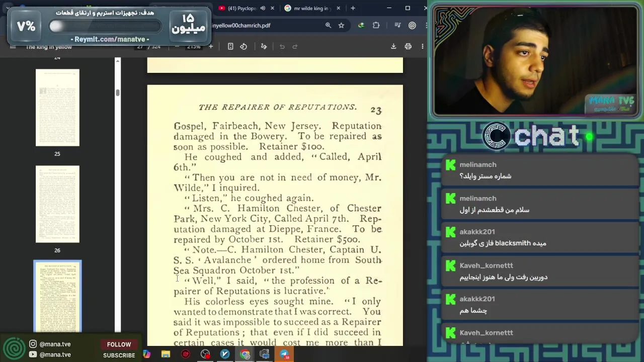Mute the YouTube tab speaker icon

[263, 8]
